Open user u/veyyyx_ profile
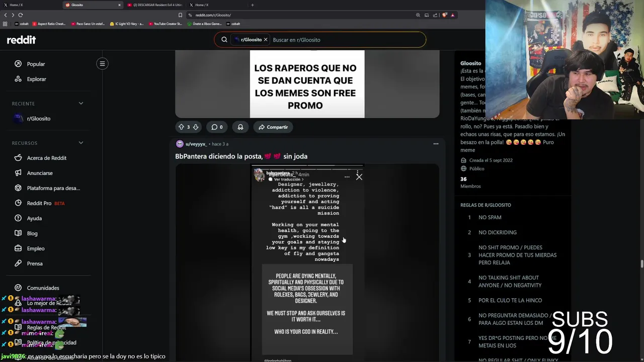 tap(196, 144)
